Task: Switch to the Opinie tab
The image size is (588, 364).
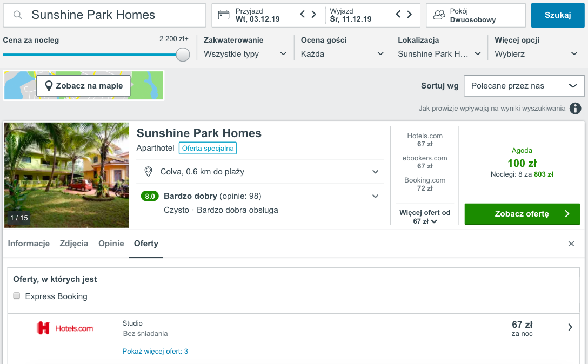Action: (x=111, y=244)
